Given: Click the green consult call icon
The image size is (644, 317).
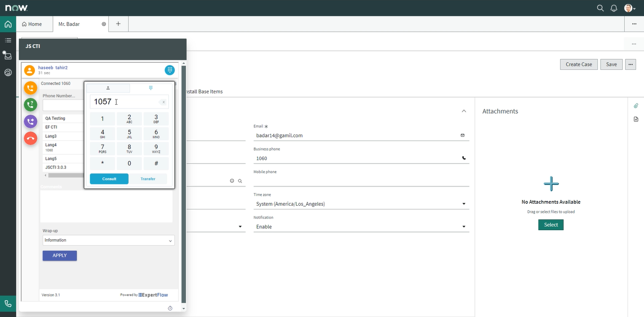Looking at the screenshot, I should 31,105.
